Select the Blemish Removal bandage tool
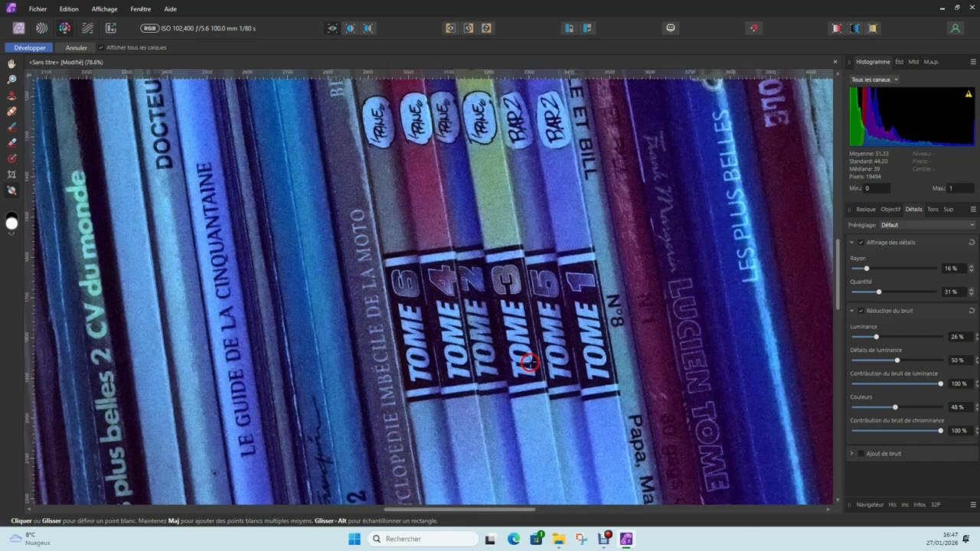This screenshot has width=980, height=551. click(11, 111)
